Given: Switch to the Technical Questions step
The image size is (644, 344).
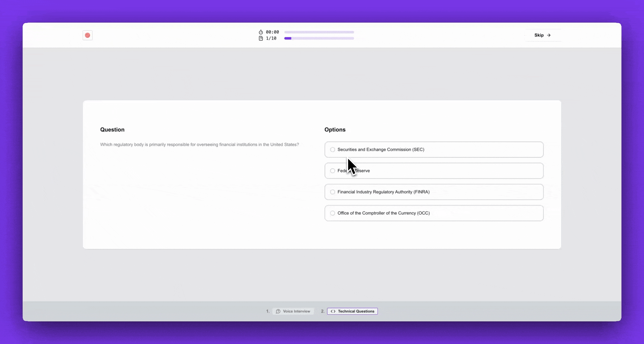Looking at the screenshot, I should tap(352, 311).
